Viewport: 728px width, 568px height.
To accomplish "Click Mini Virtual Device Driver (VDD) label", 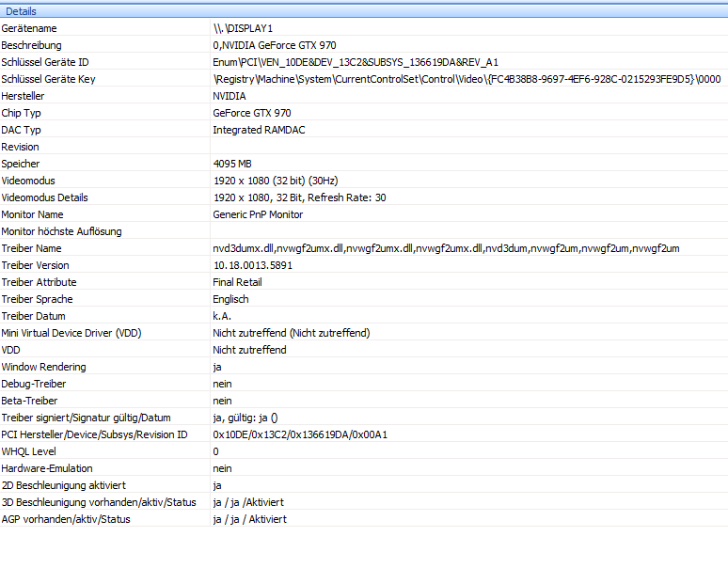I will [x=71, y=333].
